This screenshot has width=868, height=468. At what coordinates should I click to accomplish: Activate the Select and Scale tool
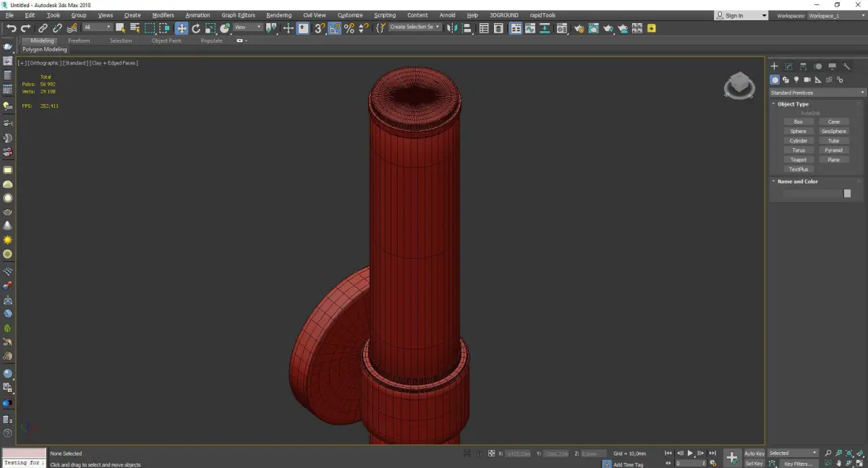(x=210, y=28)
